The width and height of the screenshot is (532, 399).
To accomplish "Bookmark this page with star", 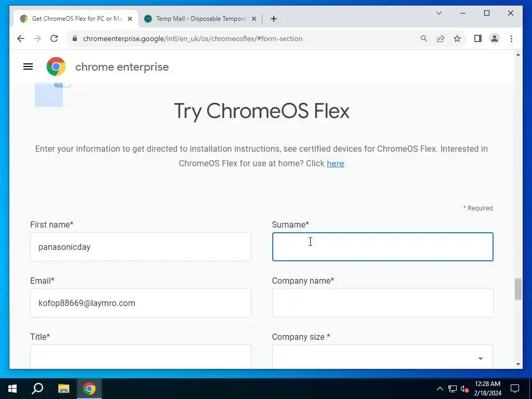I will (457, 38).
